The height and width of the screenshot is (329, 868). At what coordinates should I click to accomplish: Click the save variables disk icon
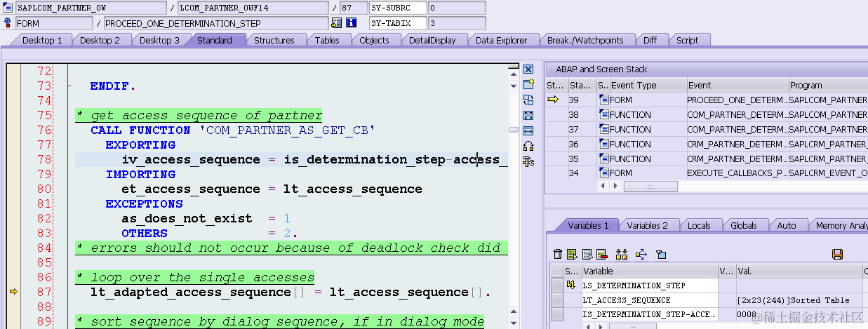click(836, 254)
